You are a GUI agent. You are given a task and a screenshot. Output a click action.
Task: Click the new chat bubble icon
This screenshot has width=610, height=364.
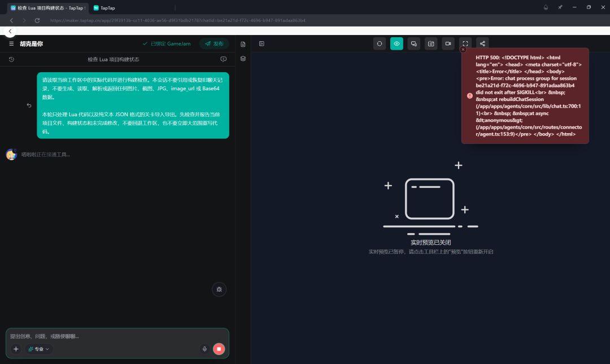[223, 59]
